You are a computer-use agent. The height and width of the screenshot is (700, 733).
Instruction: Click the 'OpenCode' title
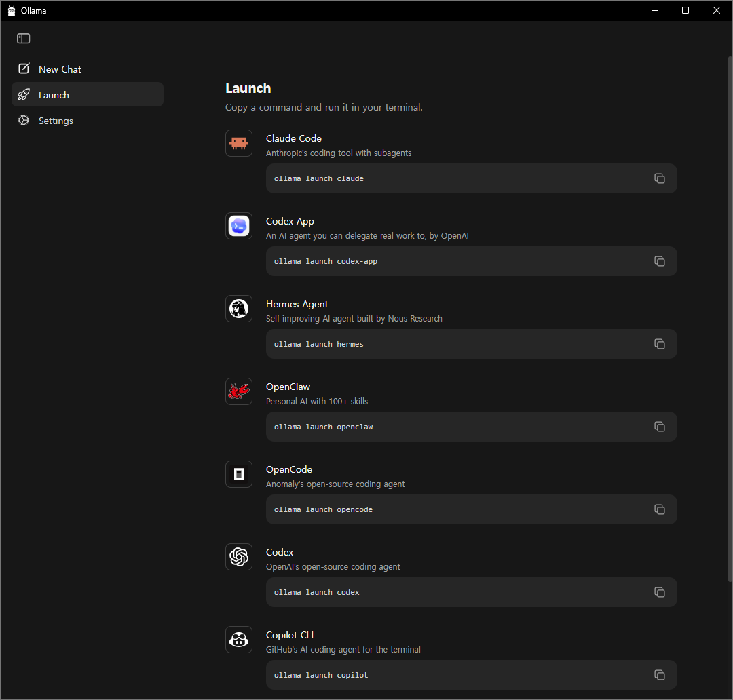click(x=289, y=469)
